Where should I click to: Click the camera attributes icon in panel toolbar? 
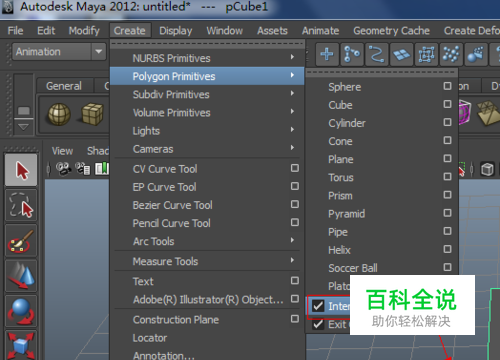coord(83,169)
